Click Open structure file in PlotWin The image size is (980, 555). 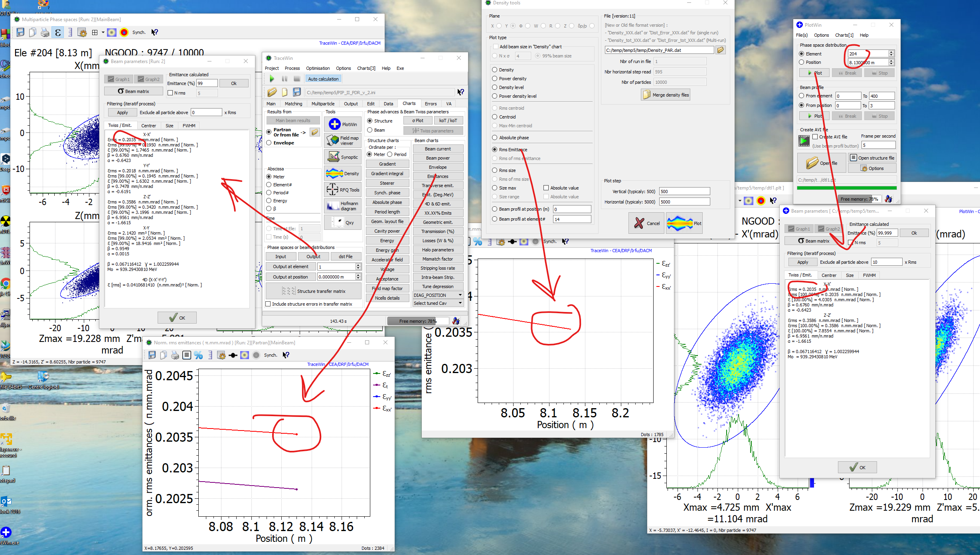(x=872, y=158)
